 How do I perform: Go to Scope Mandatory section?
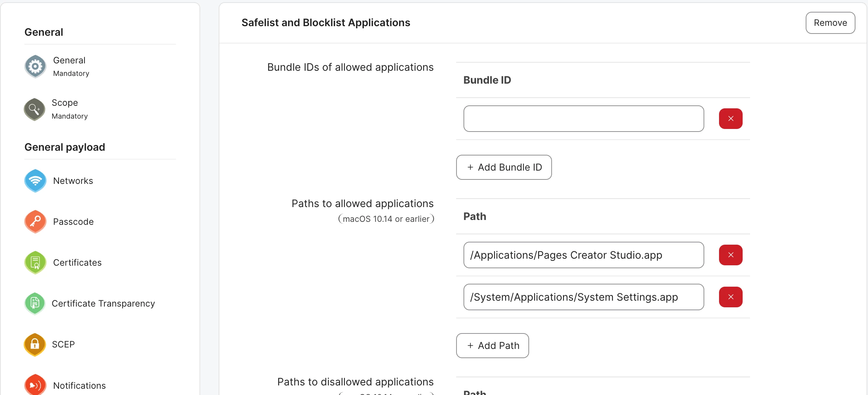[69, 109]
